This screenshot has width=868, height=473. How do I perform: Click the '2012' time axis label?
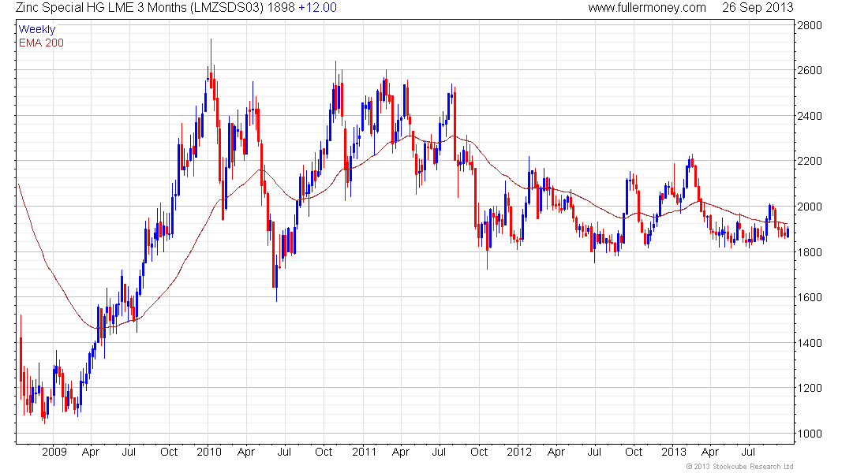pos(518,452)
